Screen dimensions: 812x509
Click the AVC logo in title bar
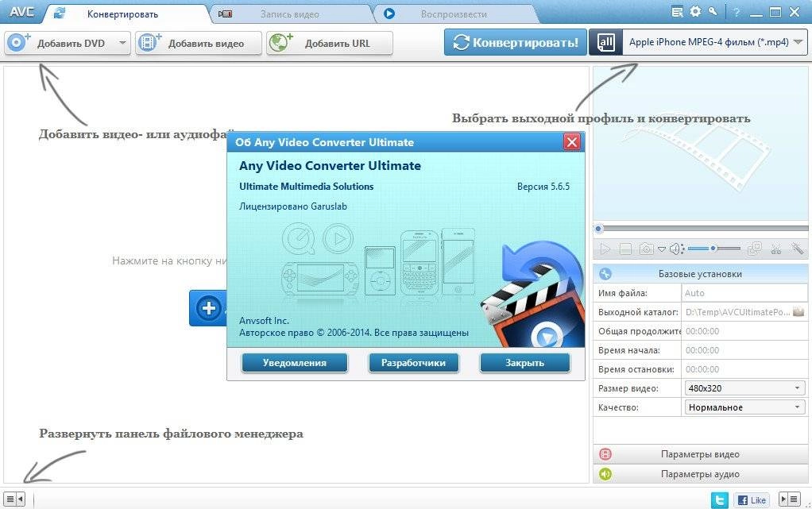click(21, 12)
